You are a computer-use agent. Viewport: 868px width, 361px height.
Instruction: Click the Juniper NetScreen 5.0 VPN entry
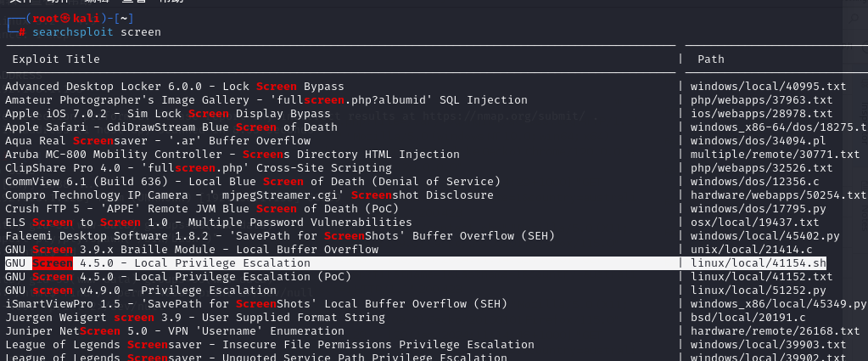175,331
